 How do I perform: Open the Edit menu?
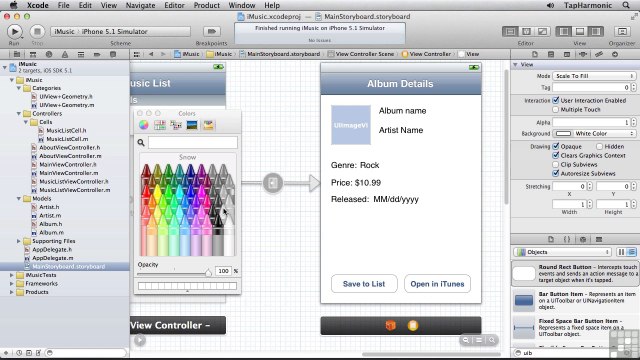[x=85, y=5]
